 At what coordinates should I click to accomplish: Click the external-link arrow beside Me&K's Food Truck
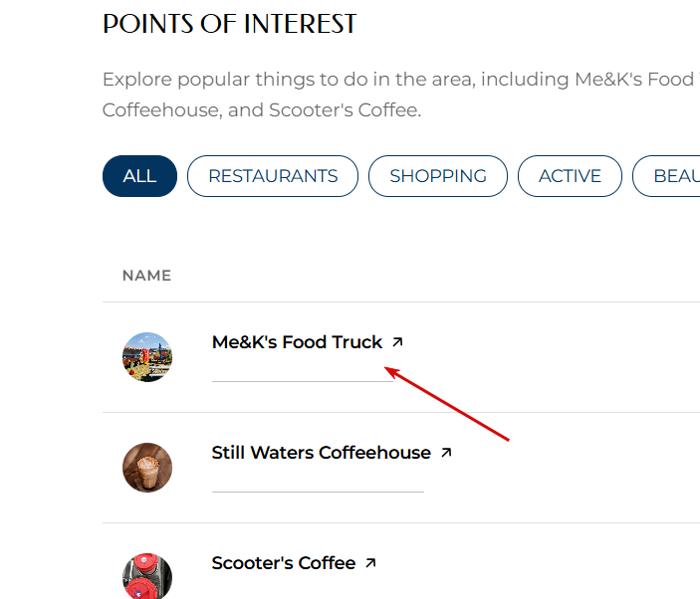click(x=397, y=342)
